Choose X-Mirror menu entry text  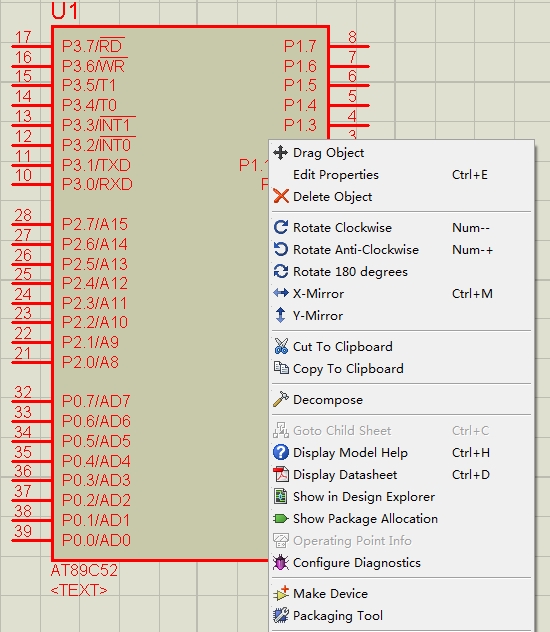(x=318, y=293)
